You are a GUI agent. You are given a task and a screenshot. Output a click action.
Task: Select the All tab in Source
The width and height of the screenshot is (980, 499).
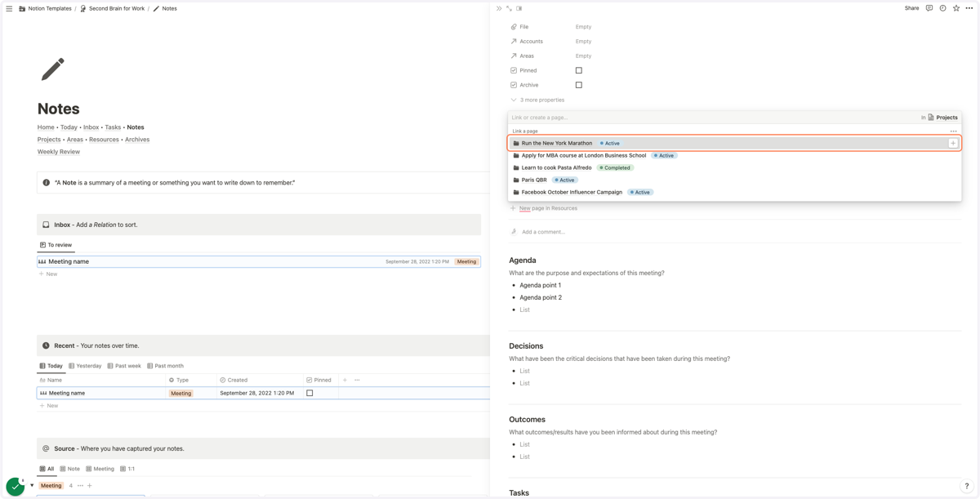pos(47,469)
